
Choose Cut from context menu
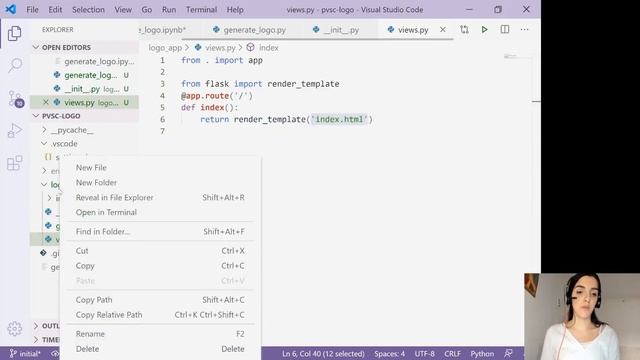pyautogui.click(x=160, y=251)
